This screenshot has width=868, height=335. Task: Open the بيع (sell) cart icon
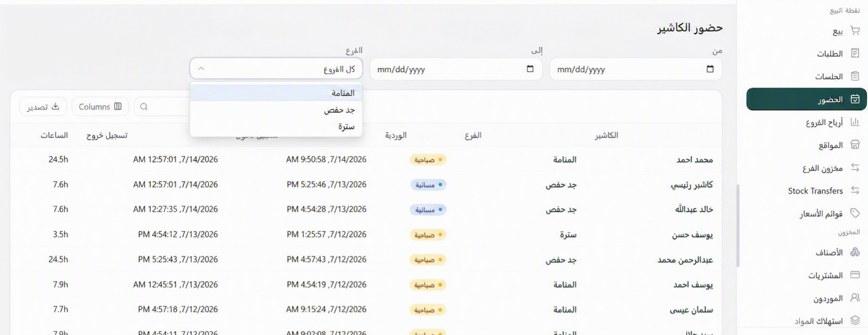[855, 30]
